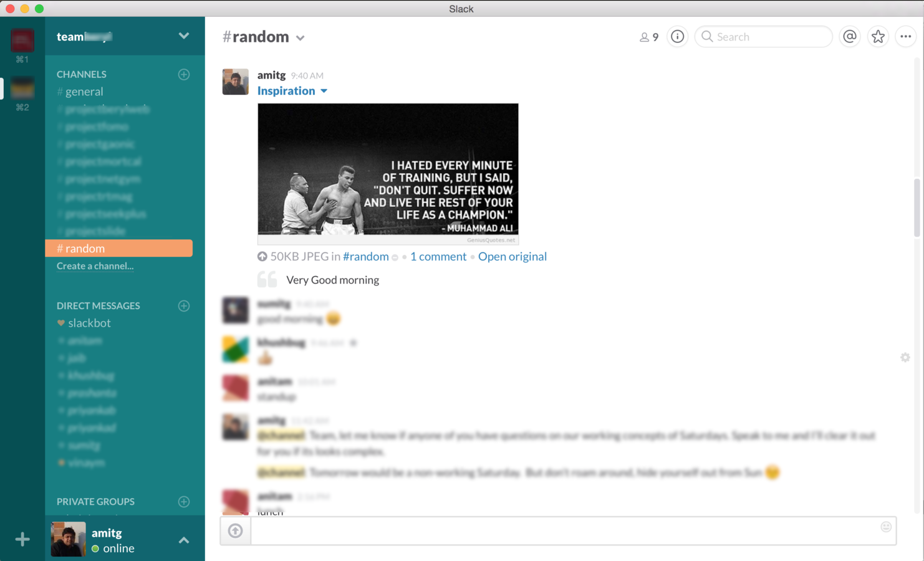Click the file upload arrow button
The image size is (924, 561).
[x=236, y=531]
